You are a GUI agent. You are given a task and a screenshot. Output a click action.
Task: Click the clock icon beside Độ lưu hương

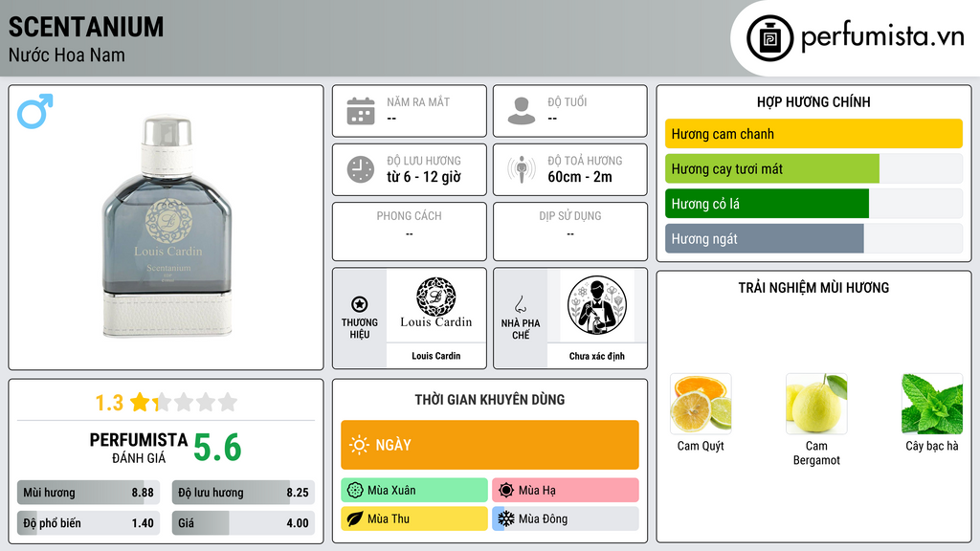[x=361, y=169]
